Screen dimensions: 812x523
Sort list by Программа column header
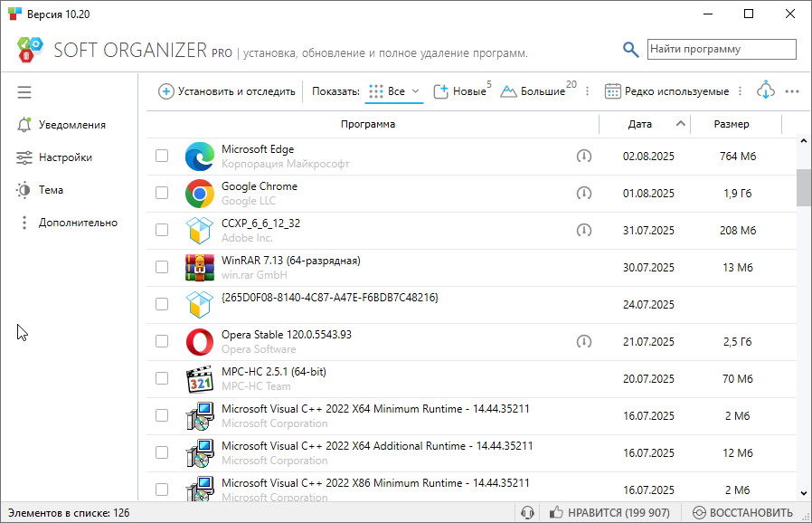pos(368,124)
